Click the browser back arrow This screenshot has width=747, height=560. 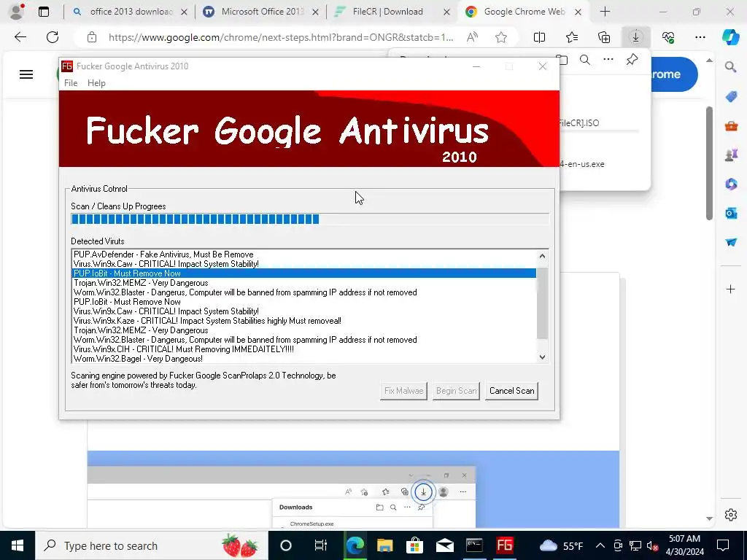(20, 37)
